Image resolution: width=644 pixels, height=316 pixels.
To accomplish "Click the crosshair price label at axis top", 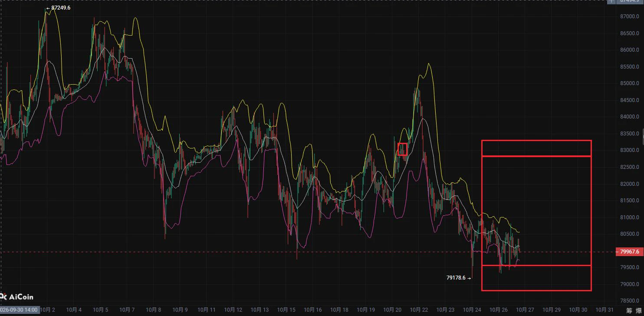I will (631, 1).
